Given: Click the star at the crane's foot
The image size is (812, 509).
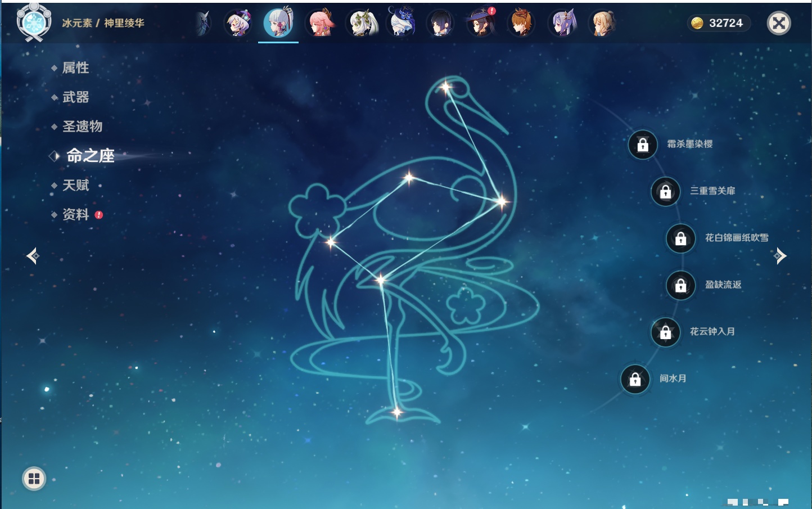Looking at the screenshot, I should [397, 413].
